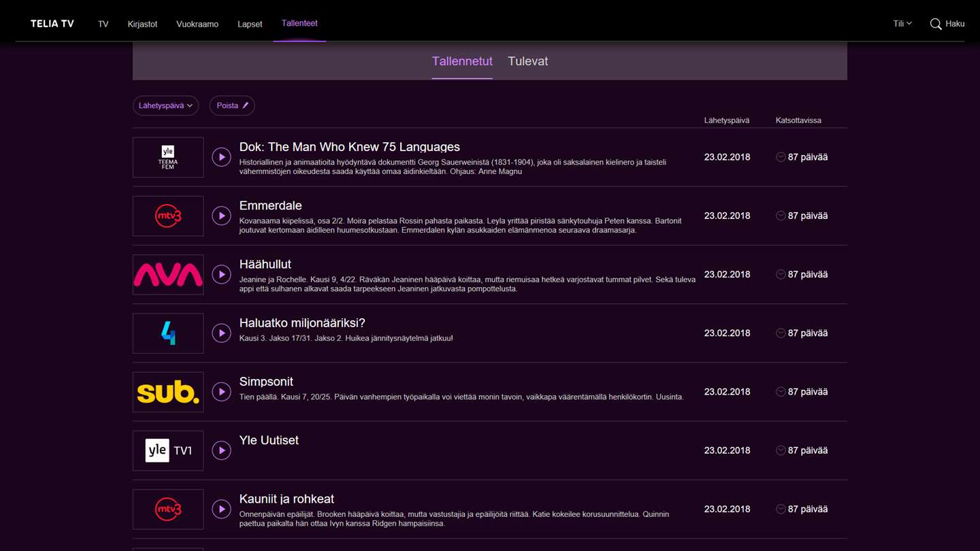Click the clock icon in Haluatko miljonääriksi? row
980x551 pixels.
tap(781, 333)
